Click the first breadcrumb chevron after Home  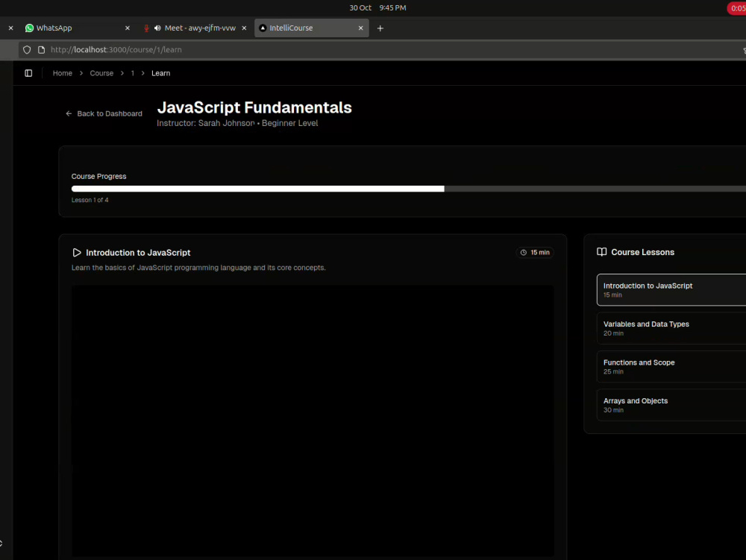pyautogui.click(x=81, y=73)
